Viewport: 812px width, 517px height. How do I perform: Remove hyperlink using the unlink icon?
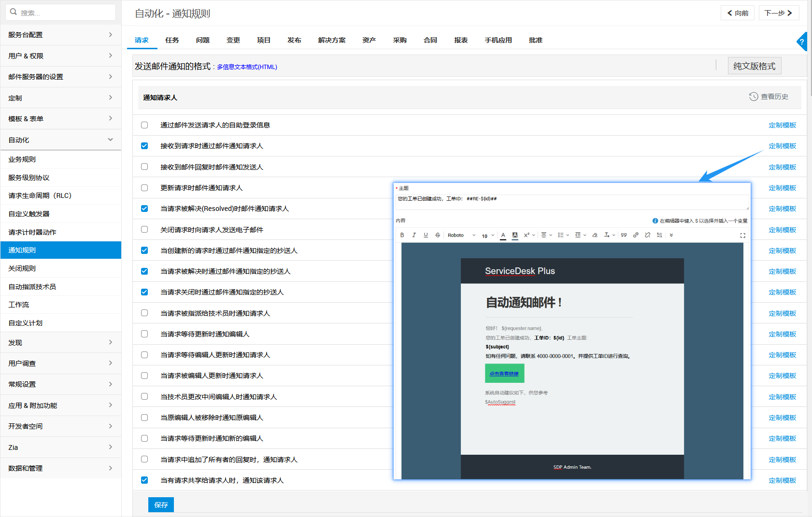[x=647, y=235]
